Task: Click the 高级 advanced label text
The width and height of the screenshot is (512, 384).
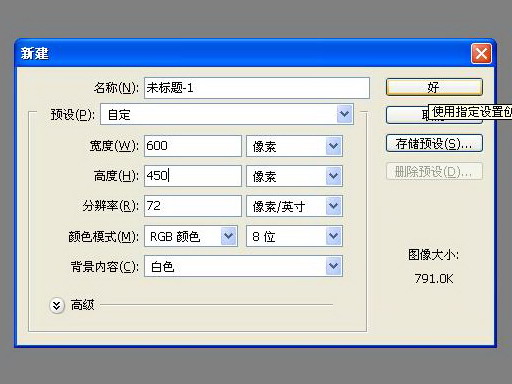Action: click(x=83, y=305)
